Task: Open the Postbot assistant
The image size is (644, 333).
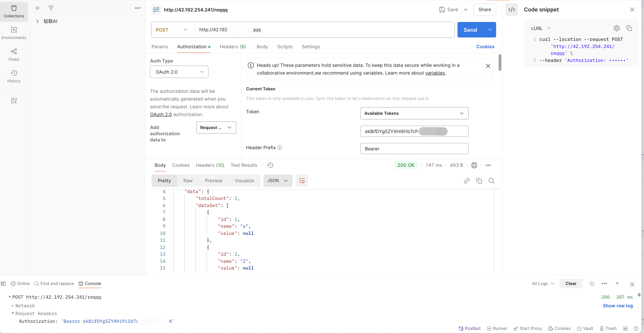Action: pyautogui.click(x=470, y=328)
